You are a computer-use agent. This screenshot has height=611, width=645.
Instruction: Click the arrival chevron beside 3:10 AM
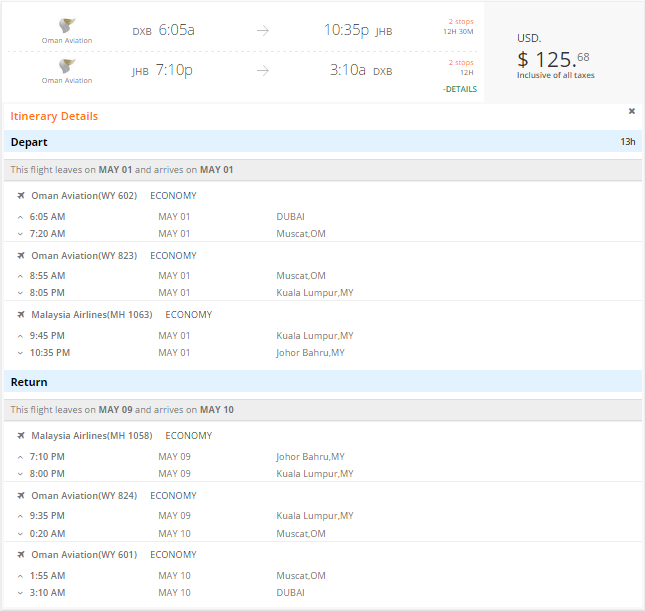(x=20, y=593)
